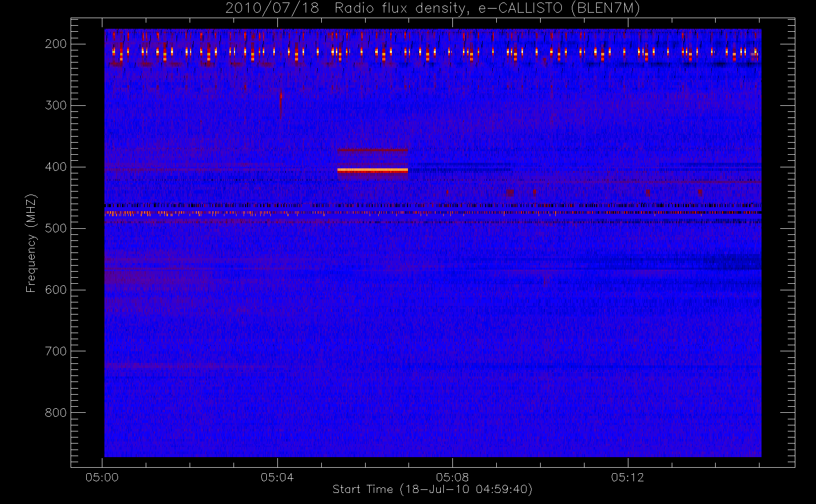The image size is (816, 504).
Task: Click the 'Start Time (18-Jul-10 04:59:40)' label
Action: 433,489
